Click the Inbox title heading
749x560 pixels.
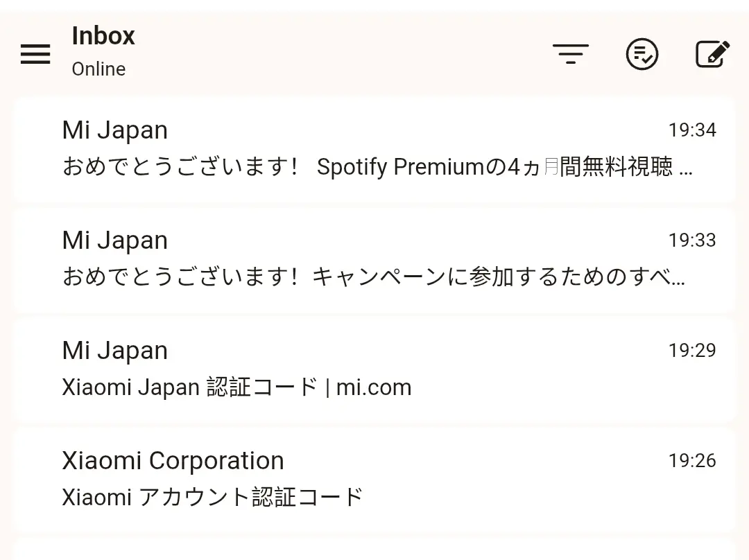point(103,36)
